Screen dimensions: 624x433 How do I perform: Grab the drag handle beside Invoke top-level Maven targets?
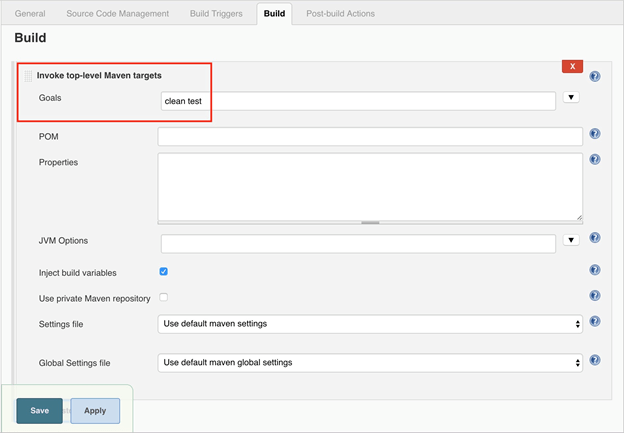(x=29, y=76)
